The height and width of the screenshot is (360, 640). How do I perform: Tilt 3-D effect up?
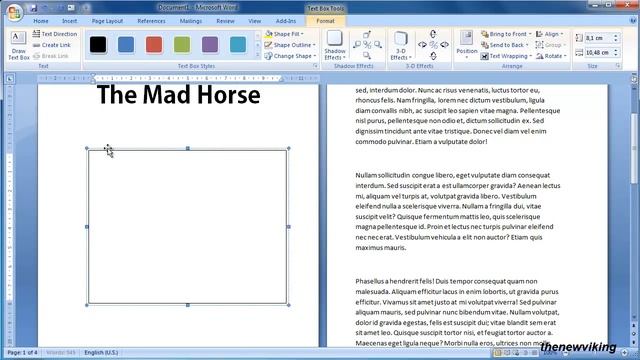433,34
